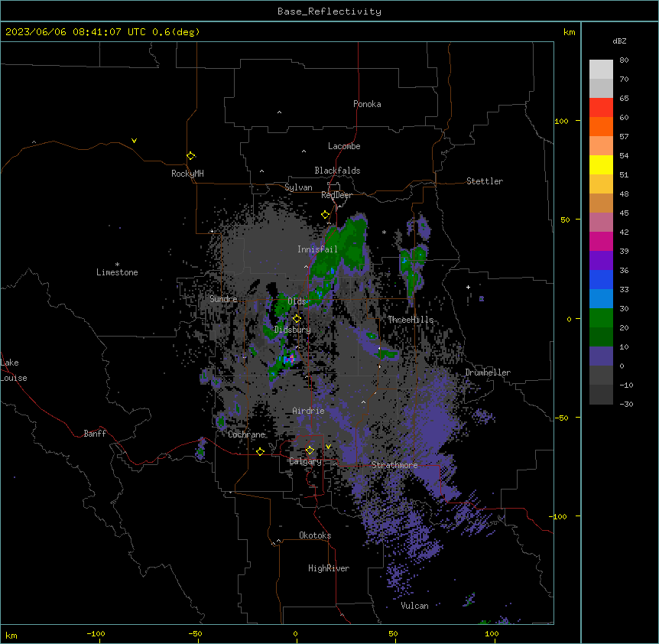Click the Banff town label
This screenshot has width=659, height=644.
(95, 434)
